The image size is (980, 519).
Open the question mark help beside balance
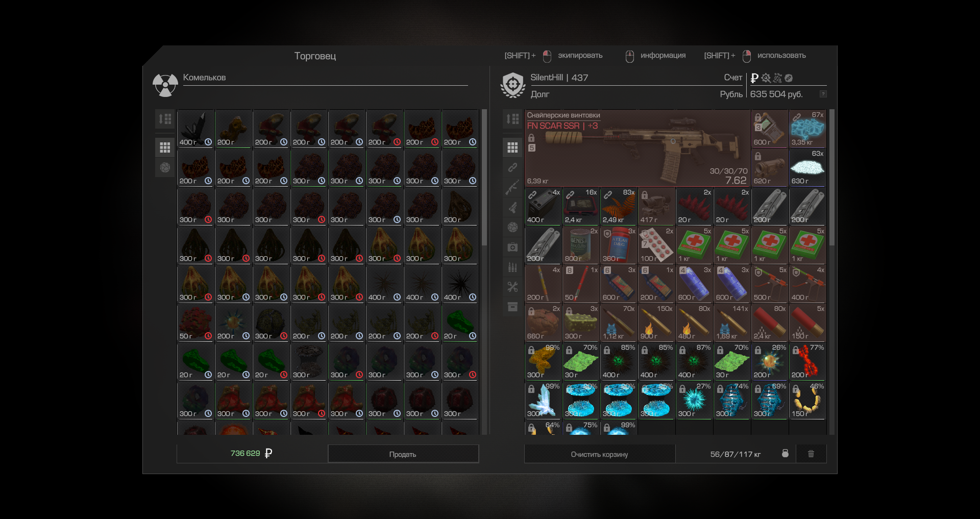[823, 94]
